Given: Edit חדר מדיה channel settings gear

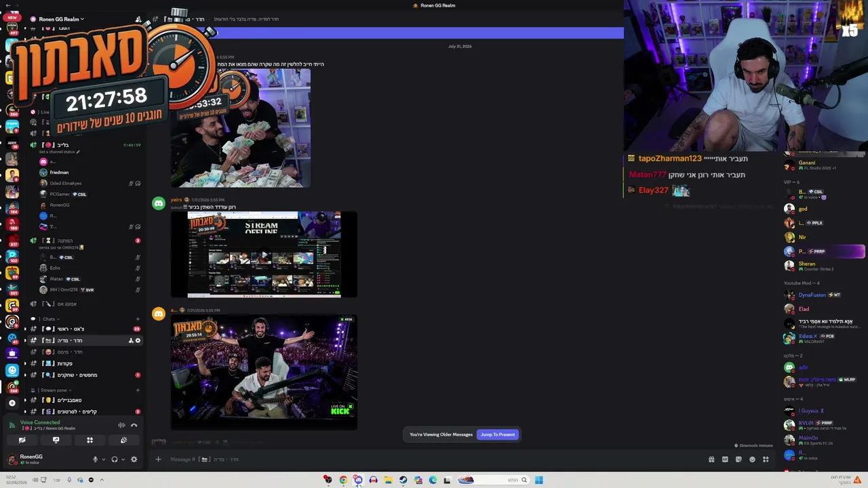Looking at the screenshot, I should coord(138,340).
